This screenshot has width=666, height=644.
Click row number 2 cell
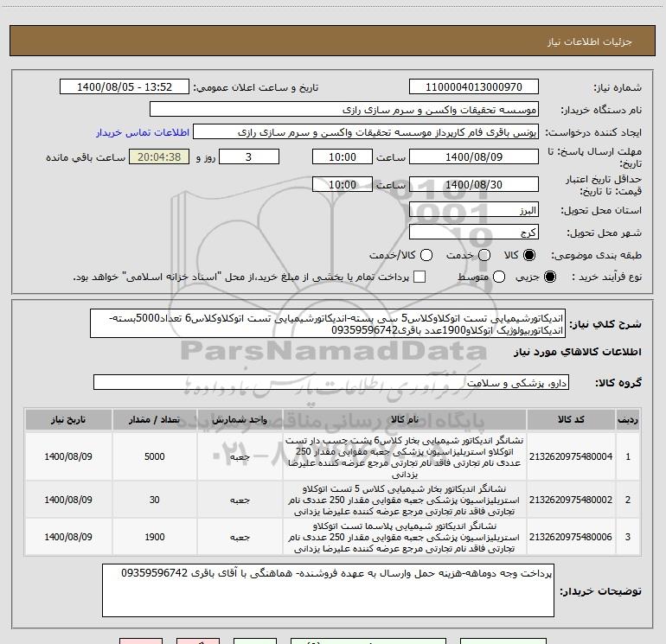(x=628, y=500)
